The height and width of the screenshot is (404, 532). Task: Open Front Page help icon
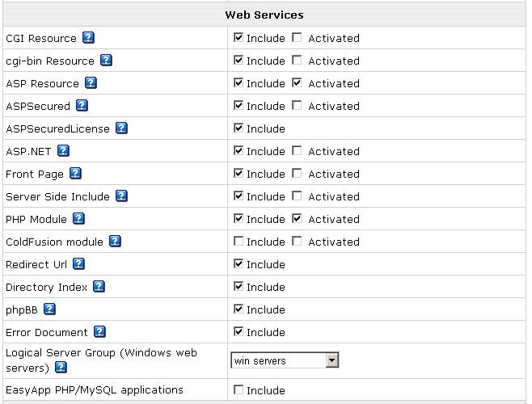coord(75,174)
